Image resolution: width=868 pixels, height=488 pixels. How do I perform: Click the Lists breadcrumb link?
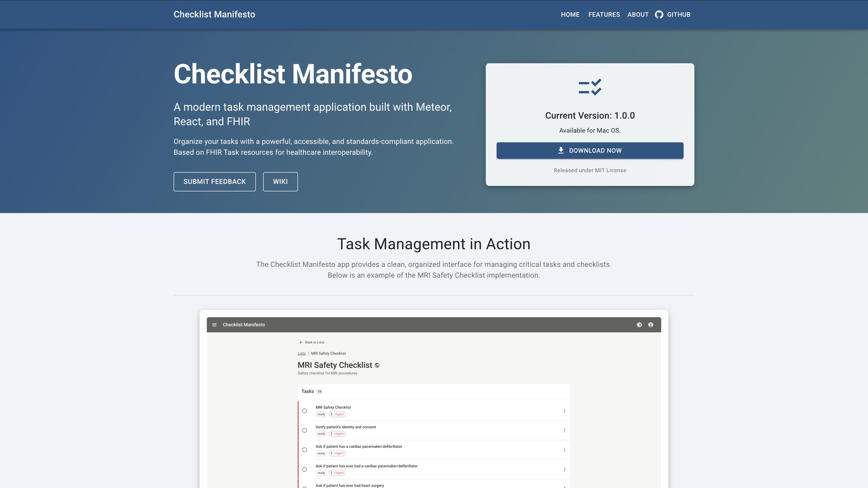click(x=302, y=353)
